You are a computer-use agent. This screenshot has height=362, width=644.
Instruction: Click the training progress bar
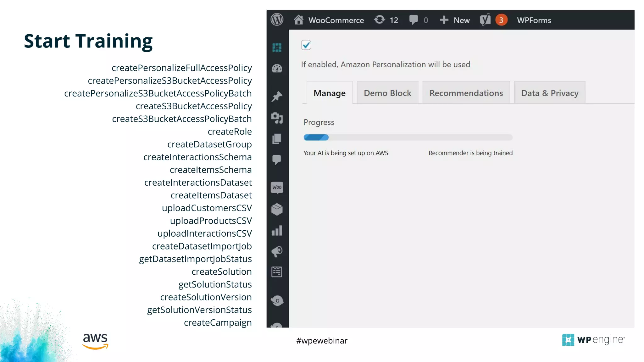(x=408, y=137)
